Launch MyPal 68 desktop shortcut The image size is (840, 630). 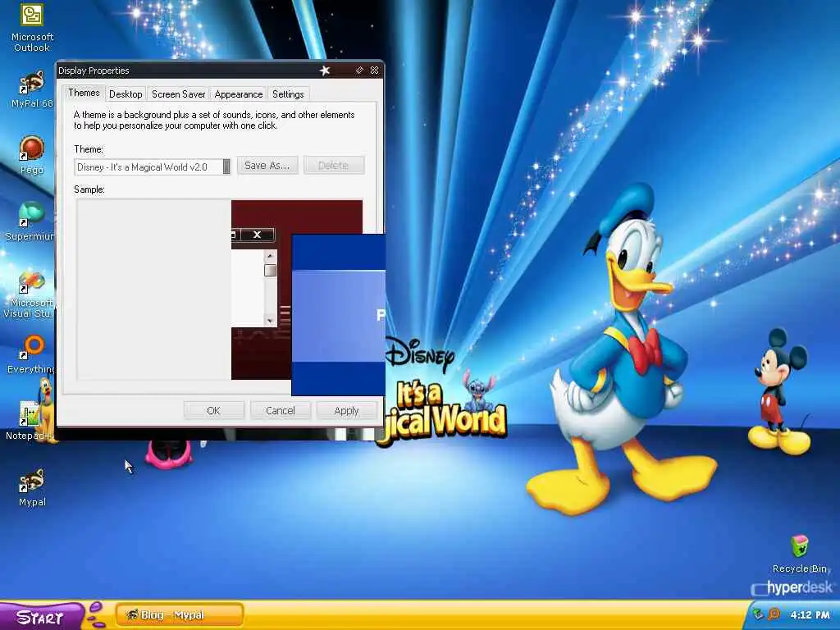click(x=32, y=89)
